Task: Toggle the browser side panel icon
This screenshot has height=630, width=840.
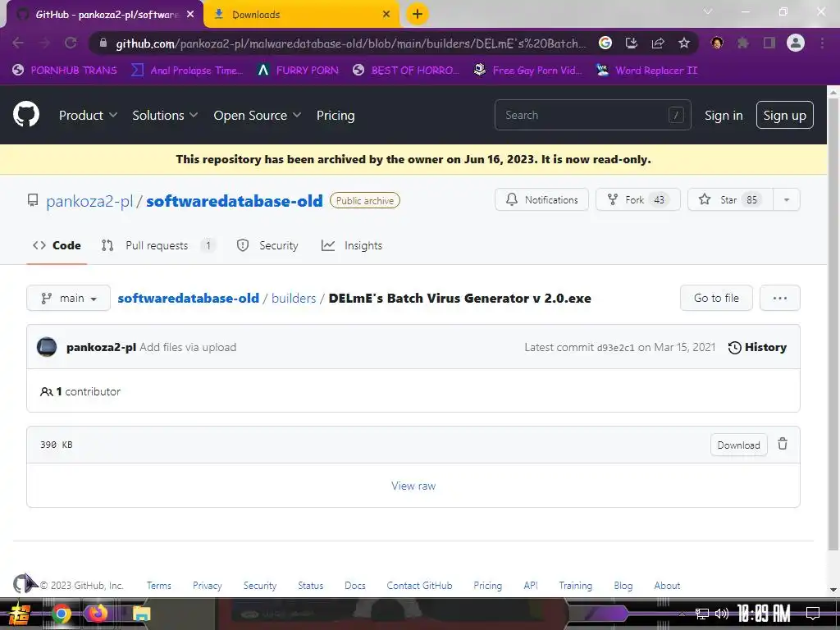Action: coord(769,43)
